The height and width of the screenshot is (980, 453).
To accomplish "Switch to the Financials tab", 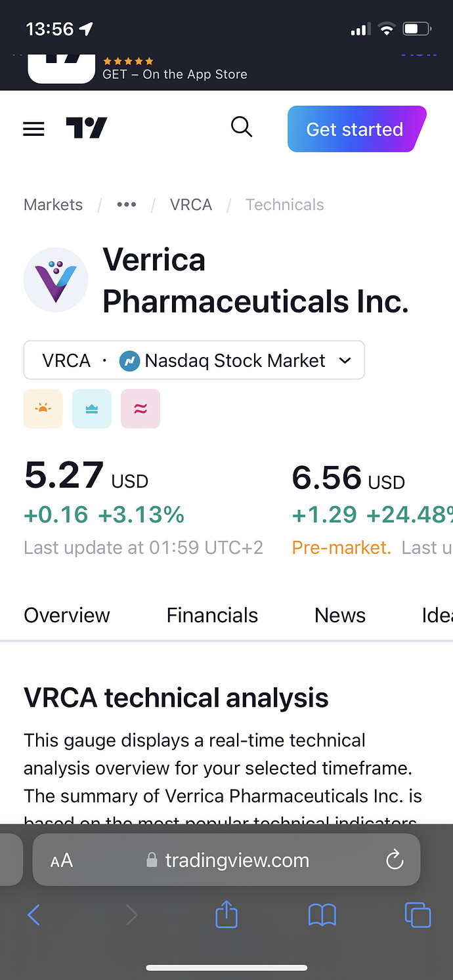I will (212, 615).
